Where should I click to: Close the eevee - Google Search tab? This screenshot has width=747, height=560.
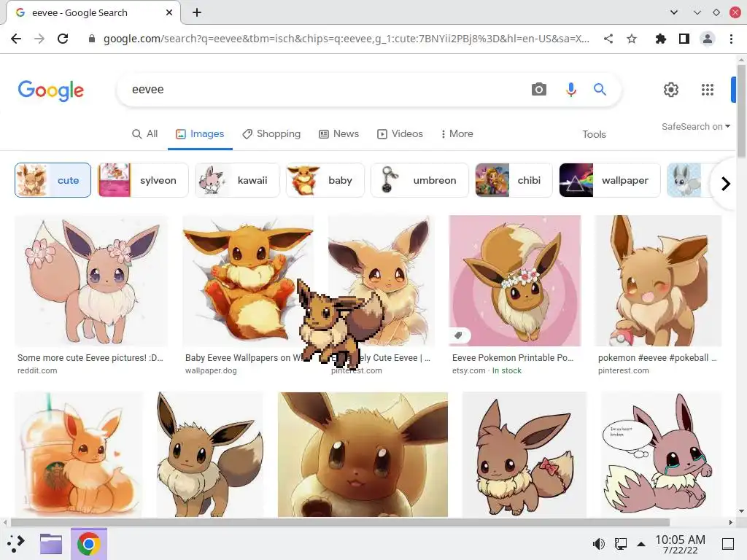tap(169, 12)
